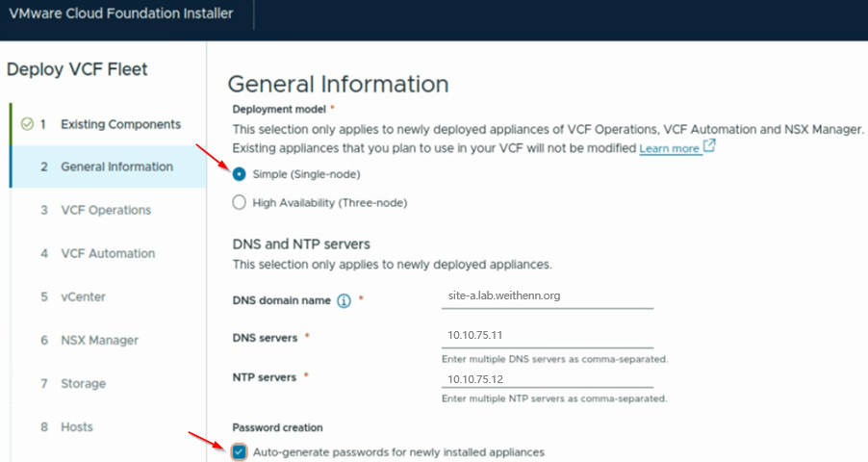Click the DNS domain name field

tap(547, 296)
